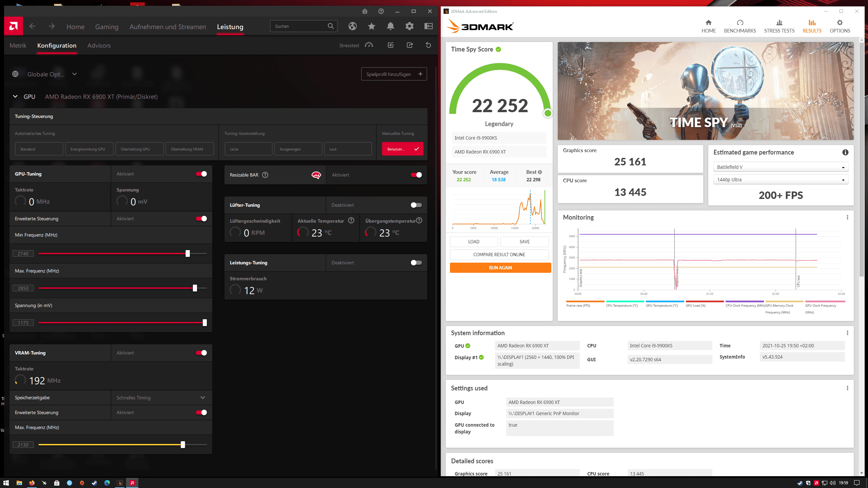Open the Schnelles Timing dropdown

coord(161,398)
